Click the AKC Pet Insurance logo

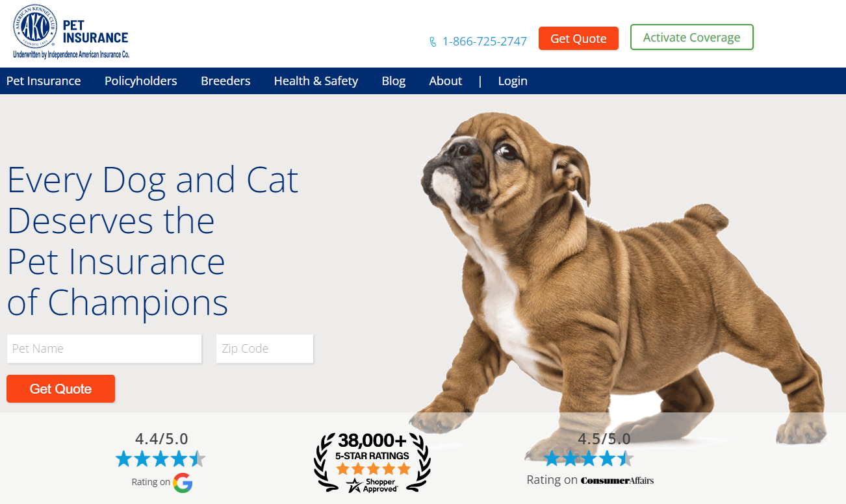pyautogui.click(x=71, y=32)
